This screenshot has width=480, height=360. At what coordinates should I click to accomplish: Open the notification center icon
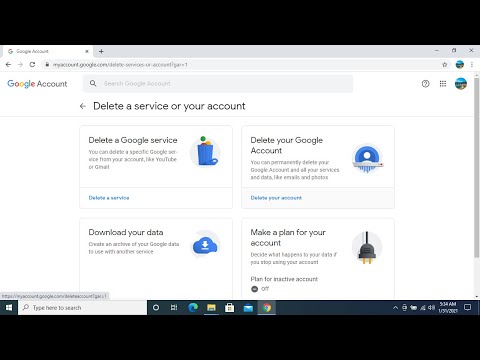point(468,307)
